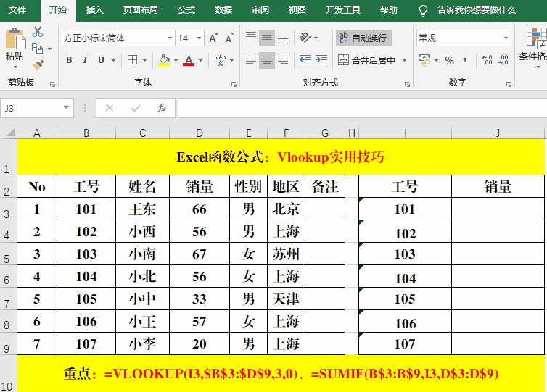This screenshot has height=392, width=547.
Task: Click the accounting number format icon
Action: pos(424,60)
